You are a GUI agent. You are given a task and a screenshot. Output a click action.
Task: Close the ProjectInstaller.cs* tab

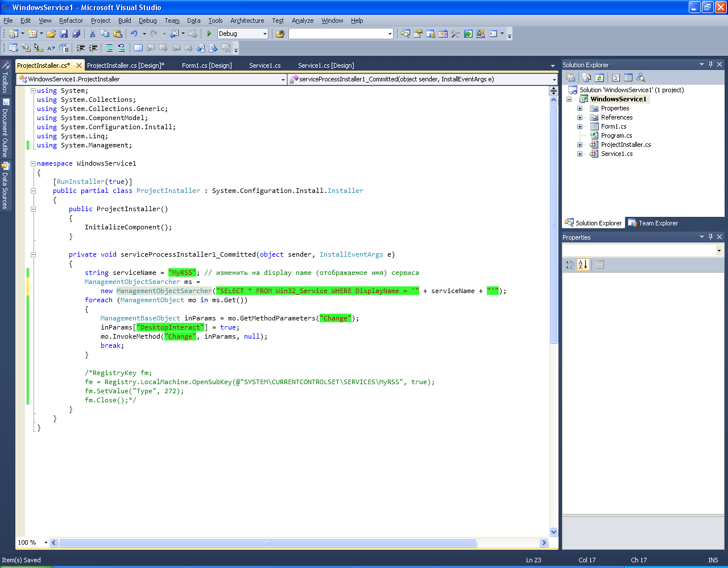[x=79, y=65]
